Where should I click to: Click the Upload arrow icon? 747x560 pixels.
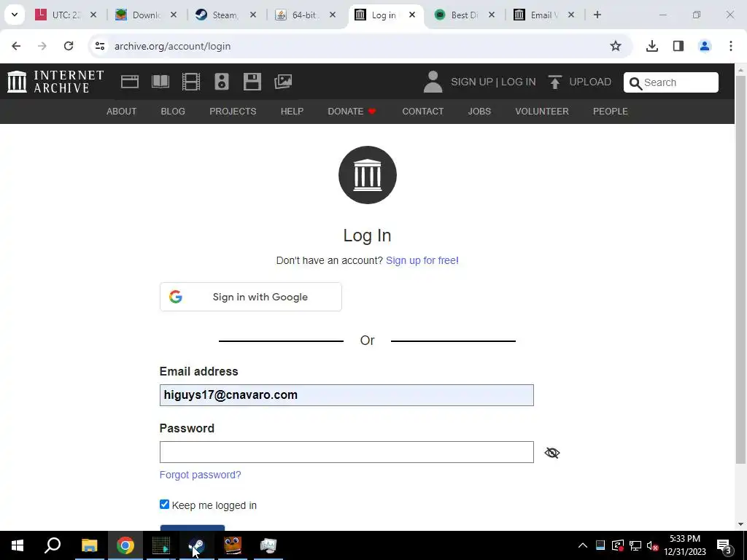tap(554, 82)
